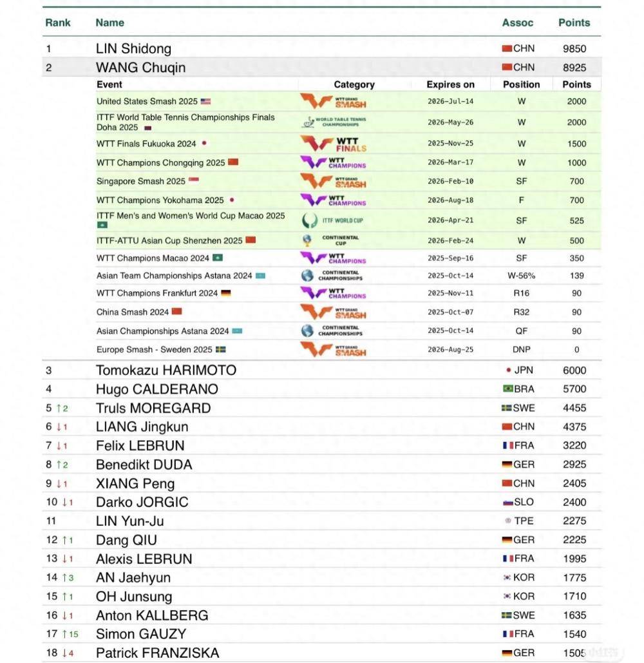Screen dimensions: 644x663
Task: Click the China flag next to LIN Shidong
Action: click(507, 48)
